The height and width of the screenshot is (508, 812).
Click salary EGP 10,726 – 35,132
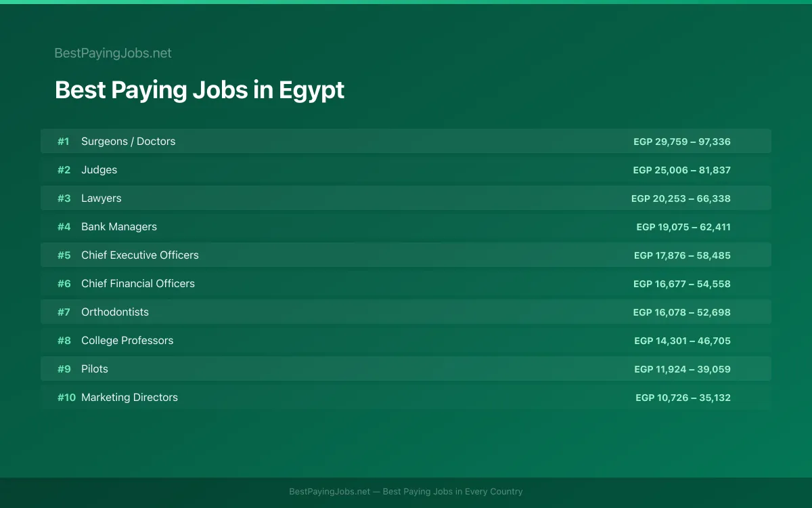[683, 398]
